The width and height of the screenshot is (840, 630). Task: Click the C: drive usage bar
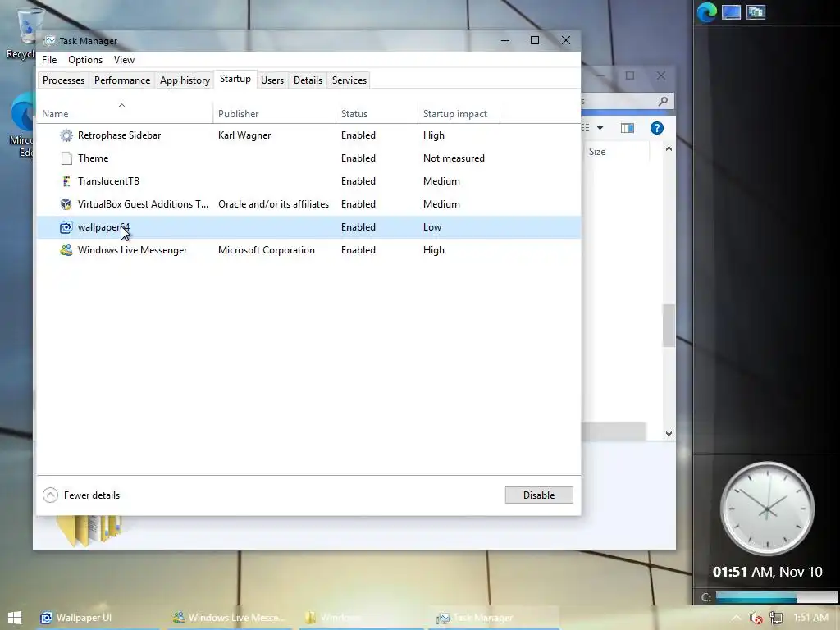tap(776, 597)
